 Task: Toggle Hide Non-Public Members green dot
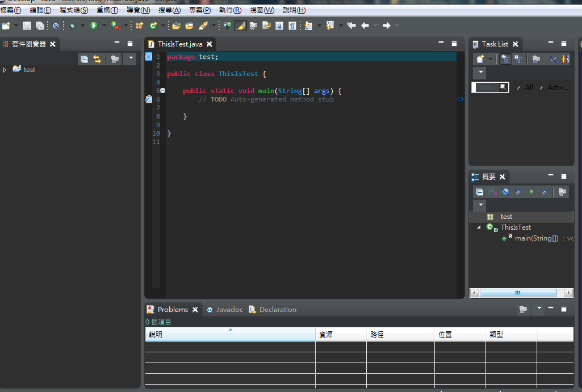point(531,192)
